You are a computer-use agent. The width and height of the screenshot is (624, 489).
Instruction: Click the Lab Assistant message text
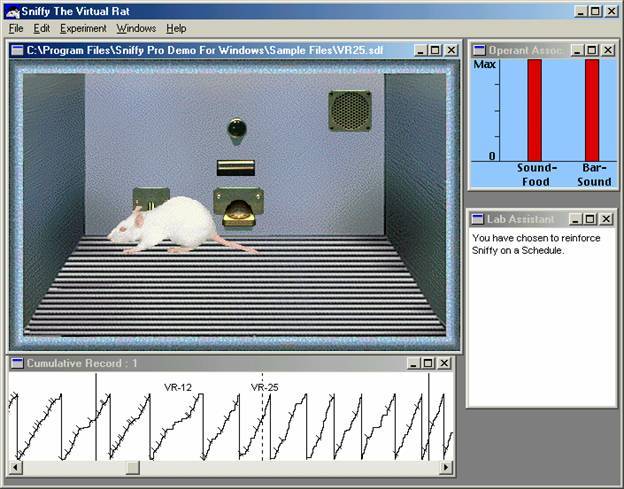(536, 244)
